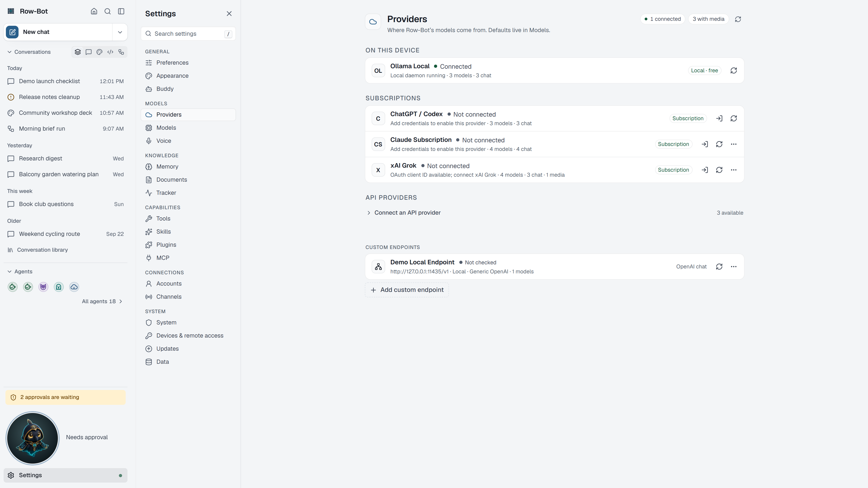
Task: Open Buddy settings
Action: click(x=188, y=89)
